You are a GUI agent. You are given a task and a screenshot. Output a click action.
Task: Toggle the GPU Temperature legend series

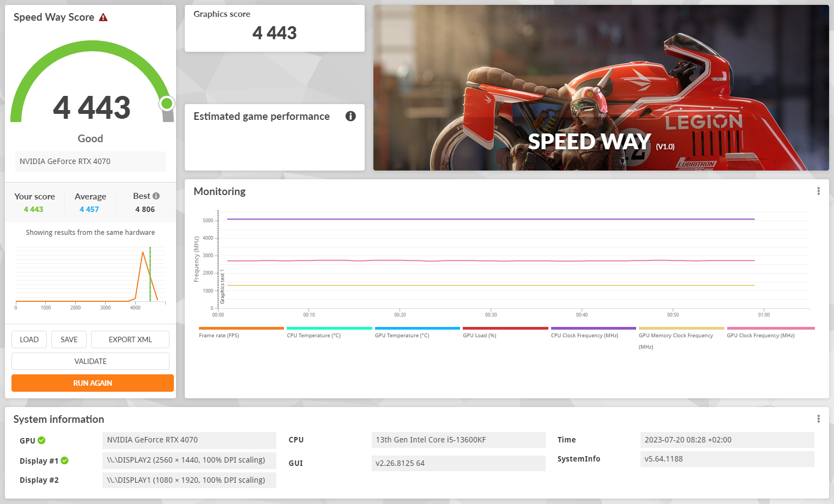coord(402,336)
